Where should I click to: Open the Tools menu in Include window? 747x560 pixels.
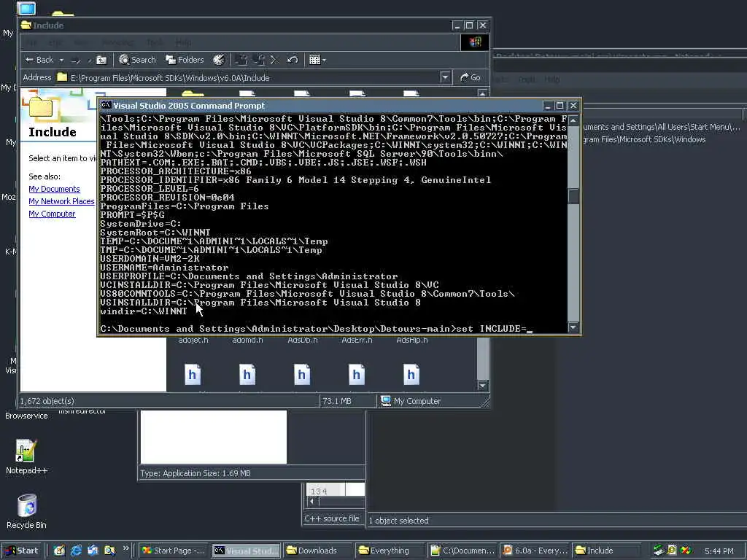pos(155,43)
